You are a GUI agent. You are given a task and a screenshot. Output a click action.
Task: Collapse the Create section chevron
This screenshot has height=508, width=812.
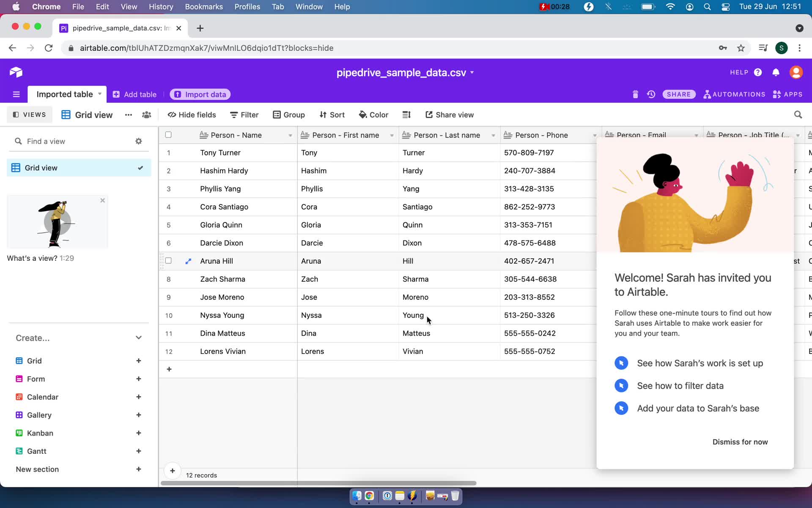(139, 338)
